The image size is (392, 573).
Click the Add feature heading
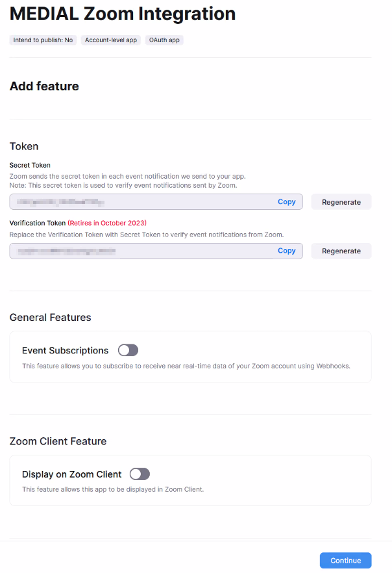point(44,86)
